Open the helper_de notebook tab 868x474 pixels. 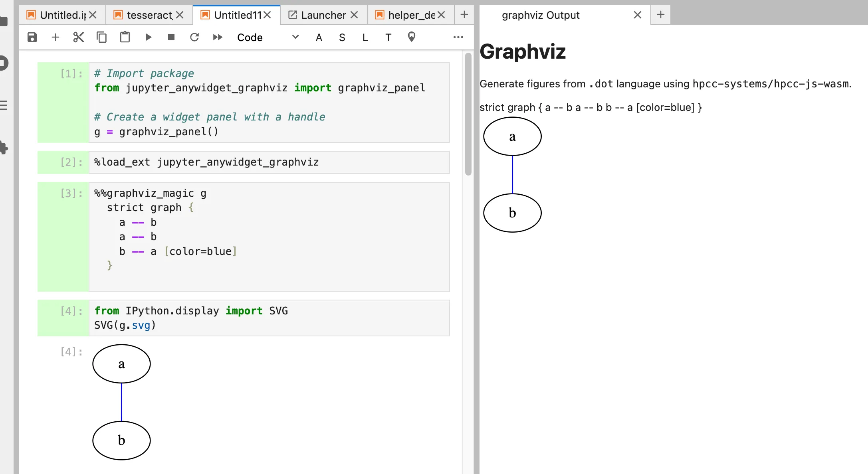(411, 15)
